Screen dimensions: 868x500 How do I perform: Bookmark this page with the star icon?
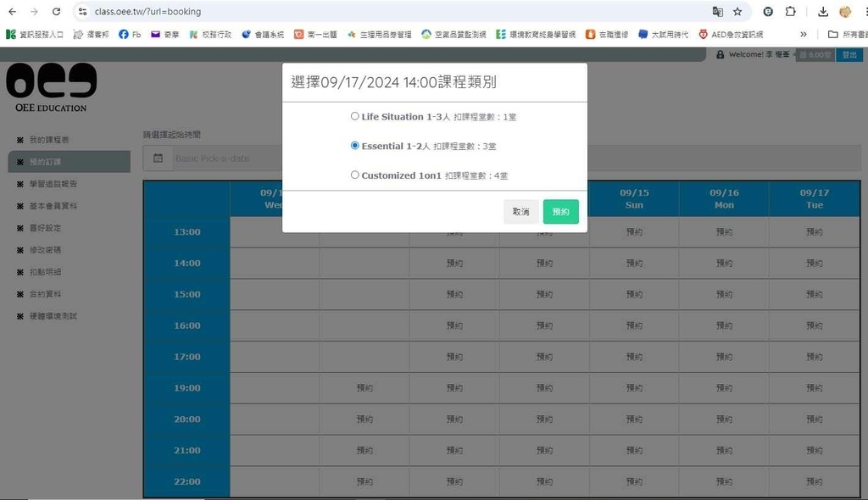click(x=737, y=11)
